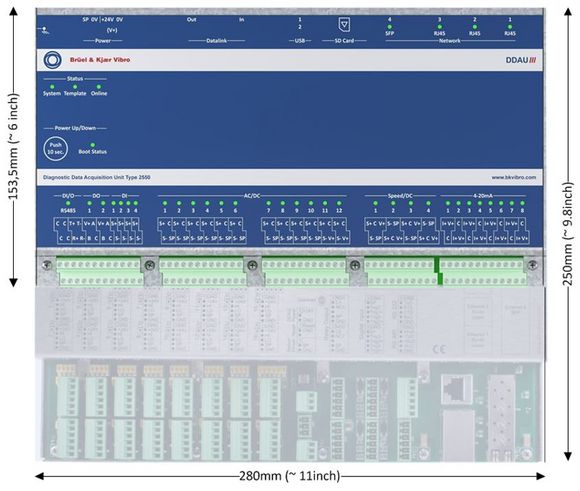This screenshot has height=491, width=580.
Task: Click the dark green terminal divider strip
Action: (438, 271)
